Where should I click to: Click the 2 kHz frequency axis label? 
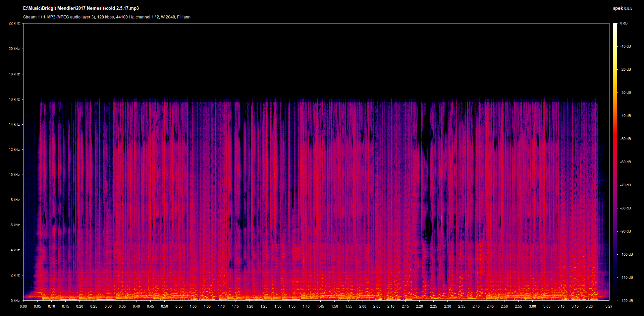tap(15, 275)
